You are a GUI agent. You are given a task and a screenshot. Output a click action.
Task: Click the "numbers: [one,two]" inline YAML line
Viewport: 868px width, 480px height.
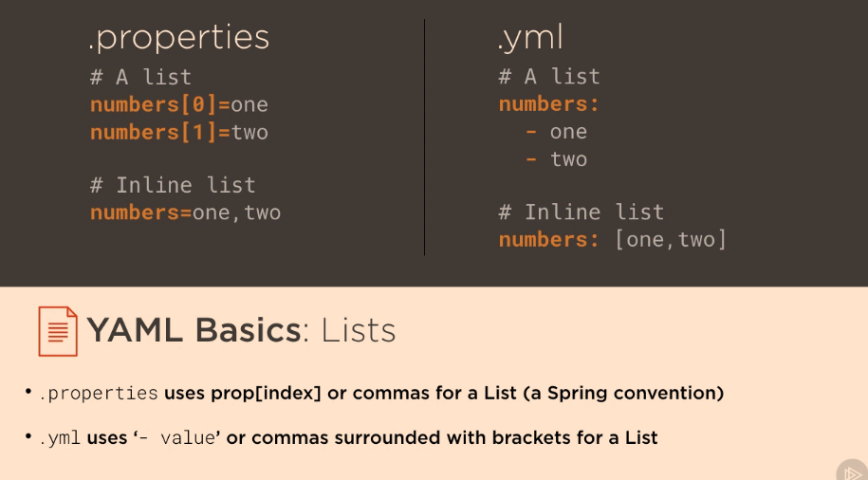click(613, 239)
